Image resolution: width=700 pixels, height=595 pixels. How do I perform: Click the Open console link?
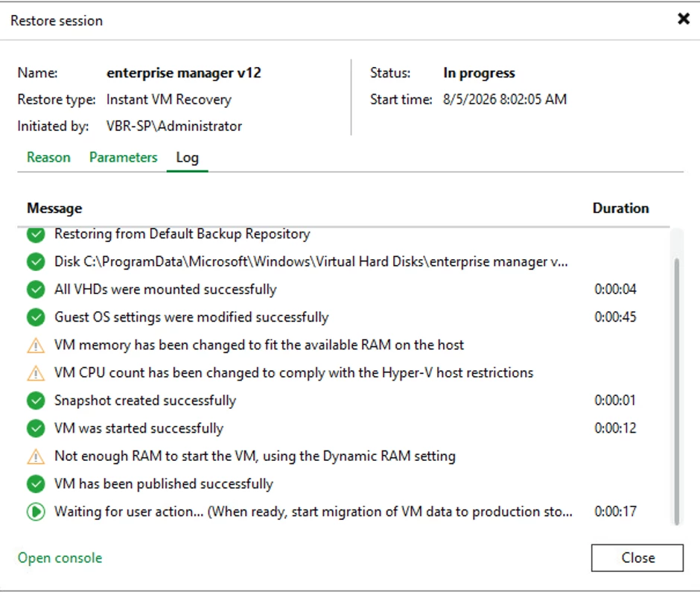60,558
